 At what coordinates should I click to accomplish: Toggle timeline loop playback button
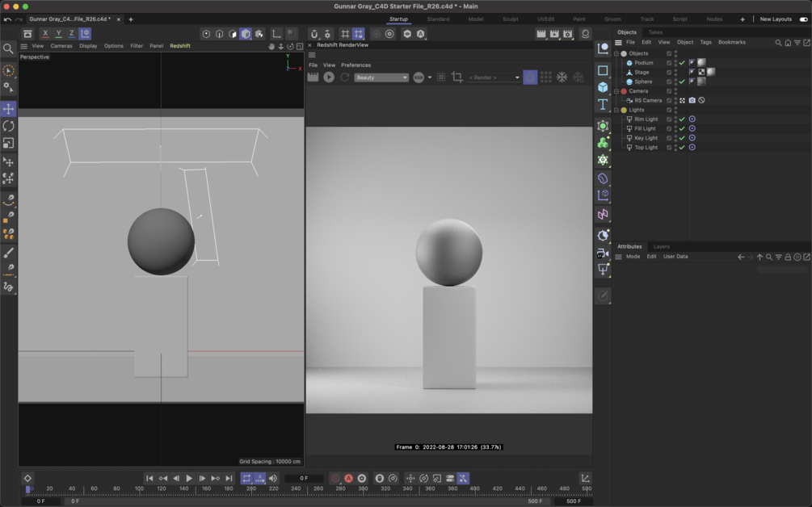pyautogui.click(x=246, y=478)
